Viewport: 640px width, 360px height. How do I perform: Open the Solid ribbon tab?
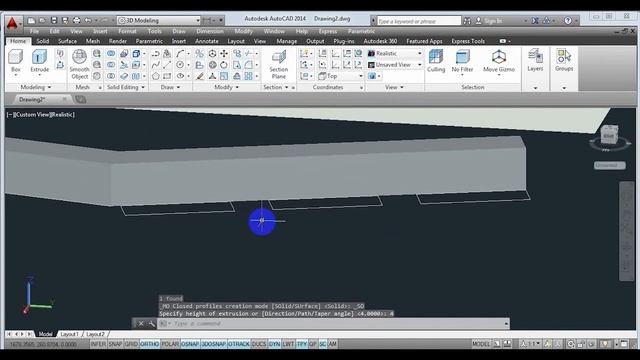42,41
